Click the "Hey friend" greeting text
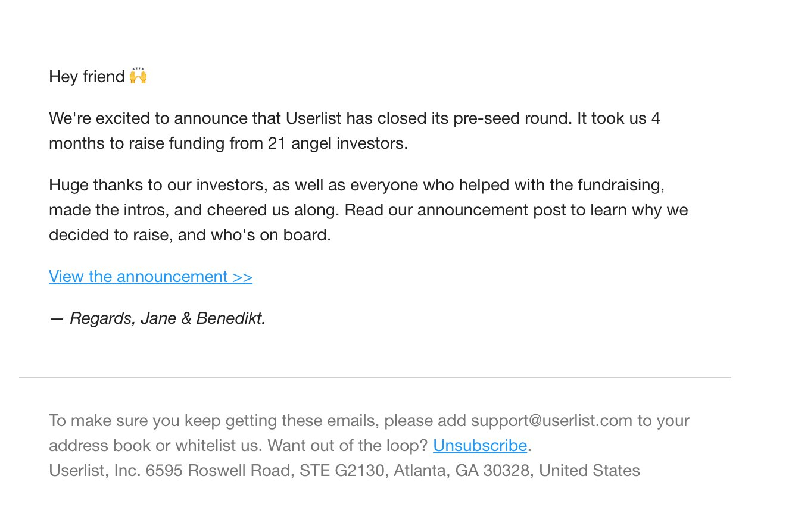The width and height of the screenshot is (792, 532). coord(86,77)
